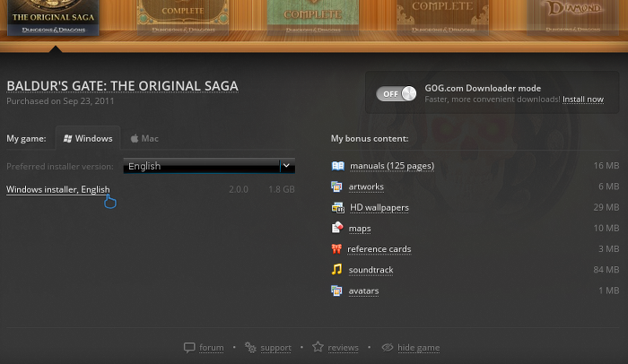
Task: Download the reference cards
Action: [379, 249]
